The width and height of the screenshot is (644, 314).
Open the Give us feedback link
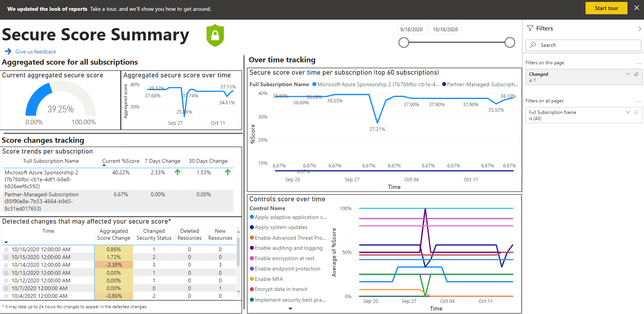36,52
